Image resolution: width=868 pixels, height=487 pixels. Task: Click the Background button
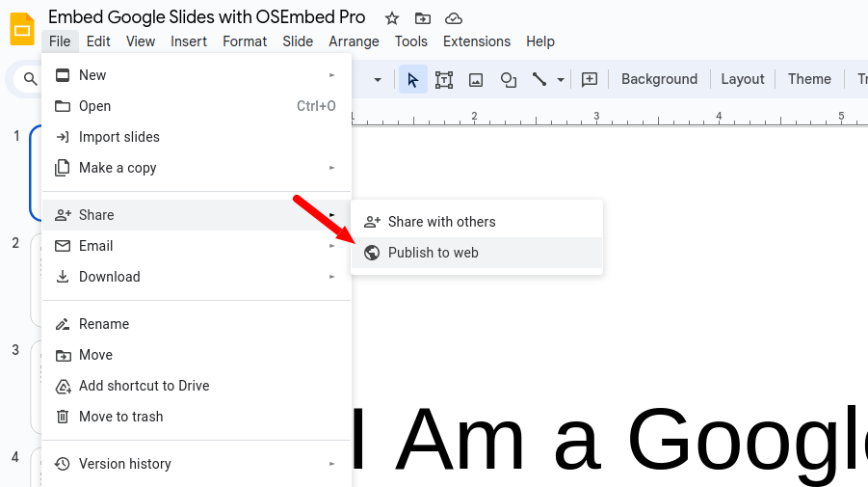(x=659, y=79)
